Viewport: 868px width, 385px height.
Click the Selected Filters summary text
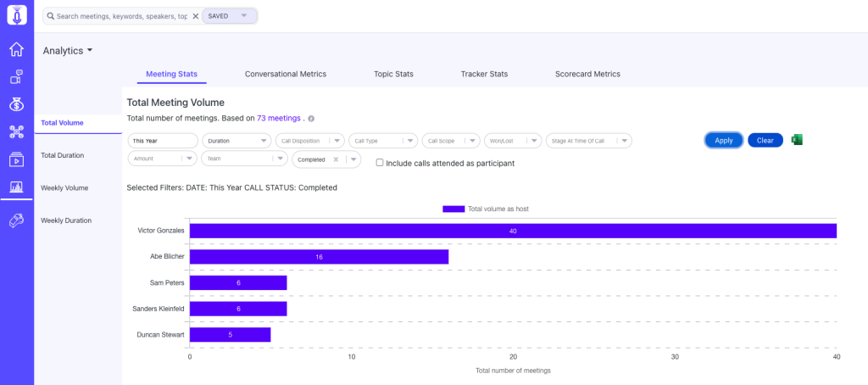[x=232, y=187]
